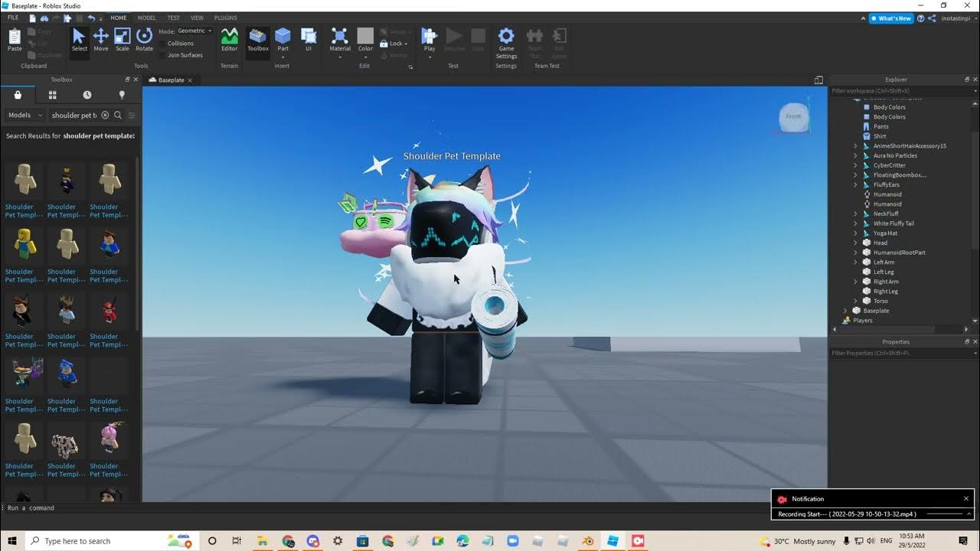Screen dimensions: 980x551
Task: Switch to the TEST ribbon tab
Action: point(174,18)
